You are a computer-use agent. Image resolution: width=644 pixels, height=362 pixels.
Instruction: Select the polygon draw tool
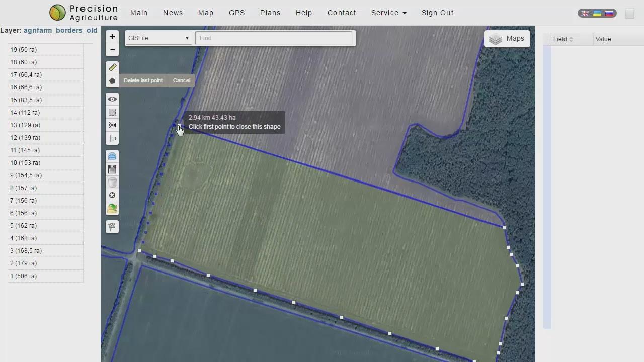(112, 81)
